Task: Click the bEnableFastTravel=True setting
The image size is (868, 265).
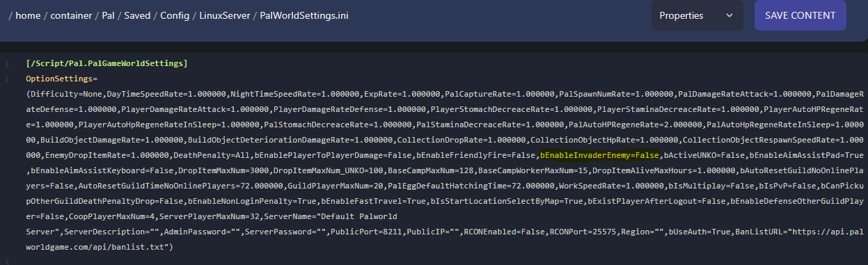Action: click(373, 200)
